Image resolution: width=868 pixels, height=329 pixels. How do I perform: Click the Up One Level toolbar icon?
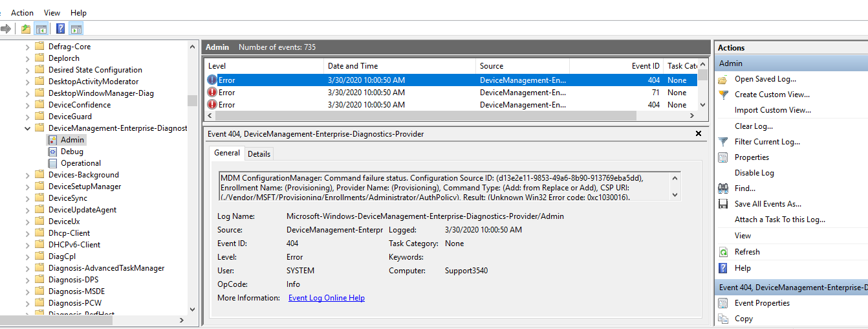[25, 28]
